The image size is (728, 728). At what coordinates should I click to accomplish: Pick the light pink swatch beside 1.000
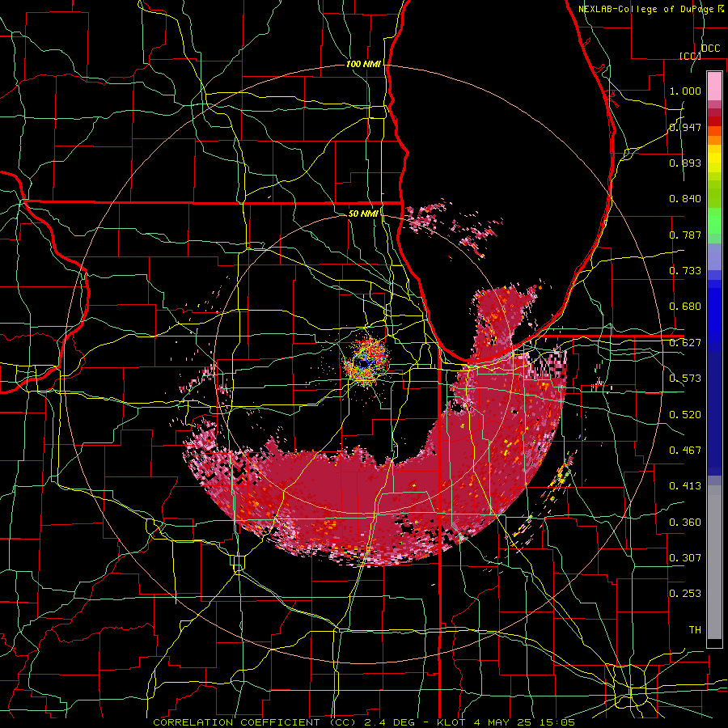714,87
